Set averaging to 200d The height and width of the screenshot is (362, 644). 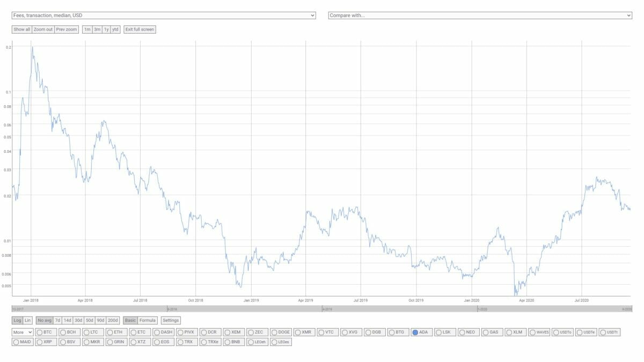[x=113, y=320]
